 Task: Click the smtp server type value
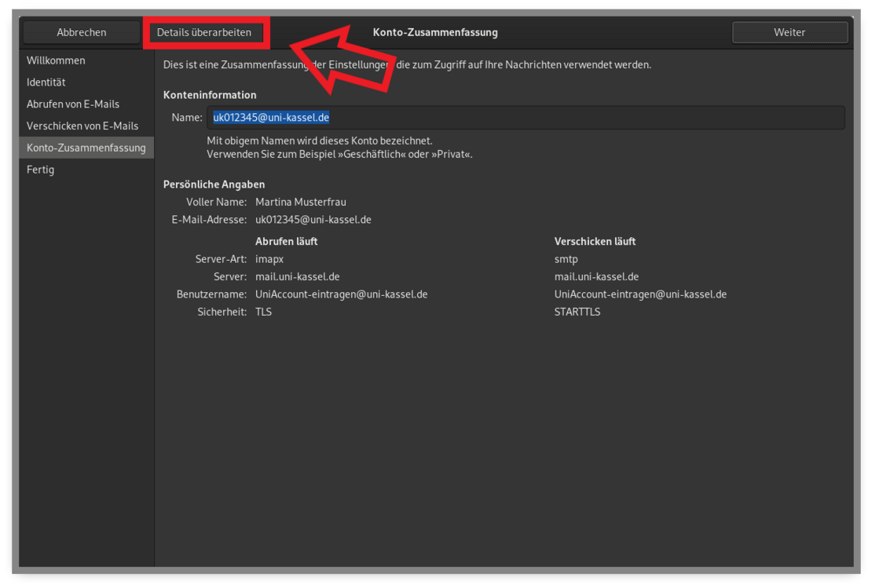pos(566,259)
